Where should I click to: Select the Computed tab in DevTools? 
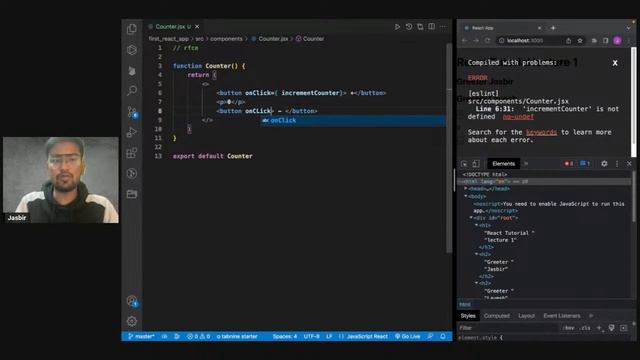[496, 316]
